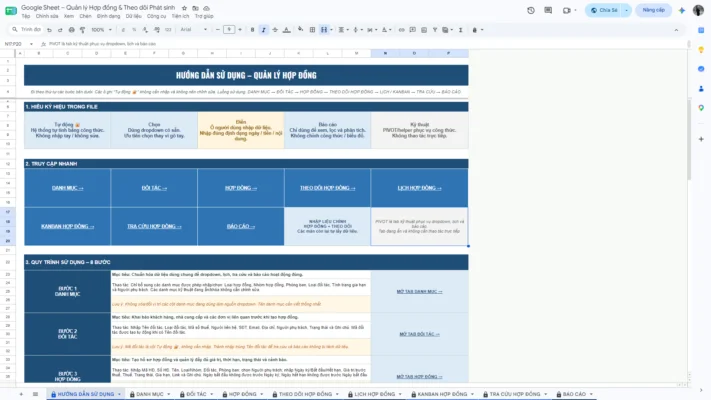Click the Redo icon in toolbar

[x=60, y=30]
